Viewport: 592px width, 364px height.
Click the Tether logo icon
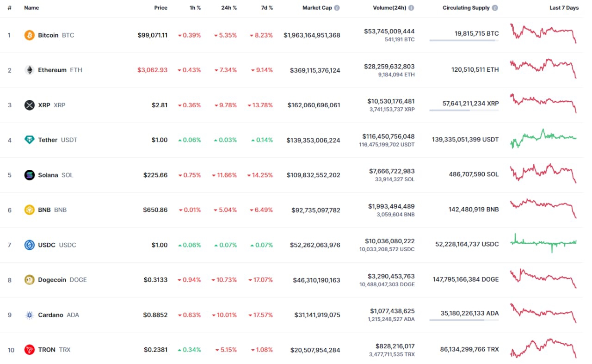[30, 140]
